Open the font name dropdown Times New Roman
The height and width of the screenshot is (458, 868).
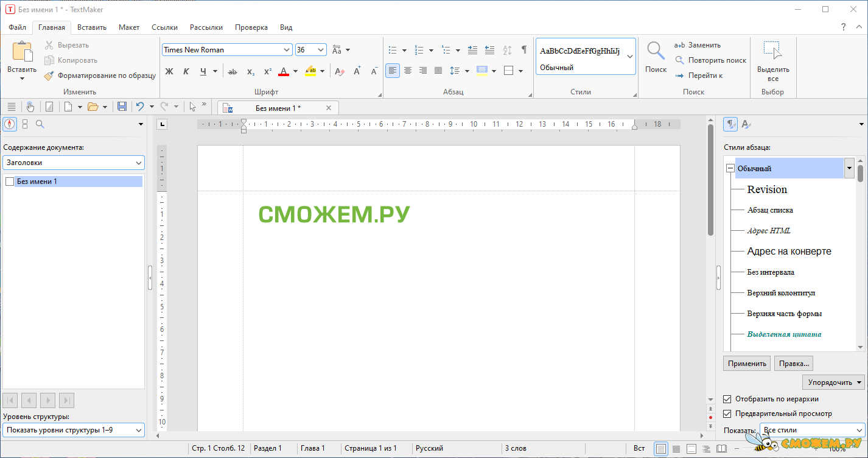click(x=287, y=50)
